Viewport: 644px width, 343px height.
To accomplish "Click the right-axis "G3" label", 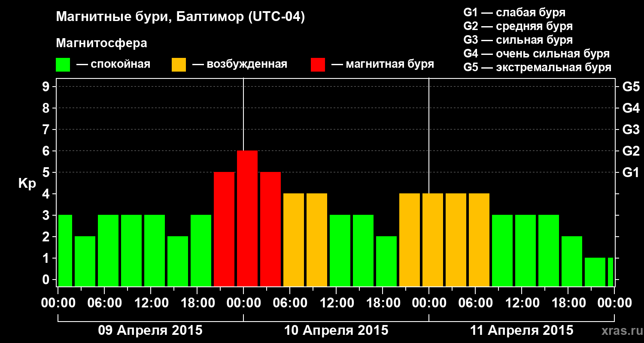I will pyautogui.click(x=631, y=129).
